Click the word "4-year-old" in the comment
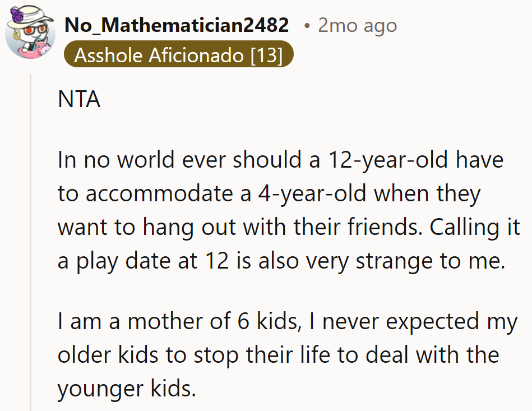 point(313,194)
